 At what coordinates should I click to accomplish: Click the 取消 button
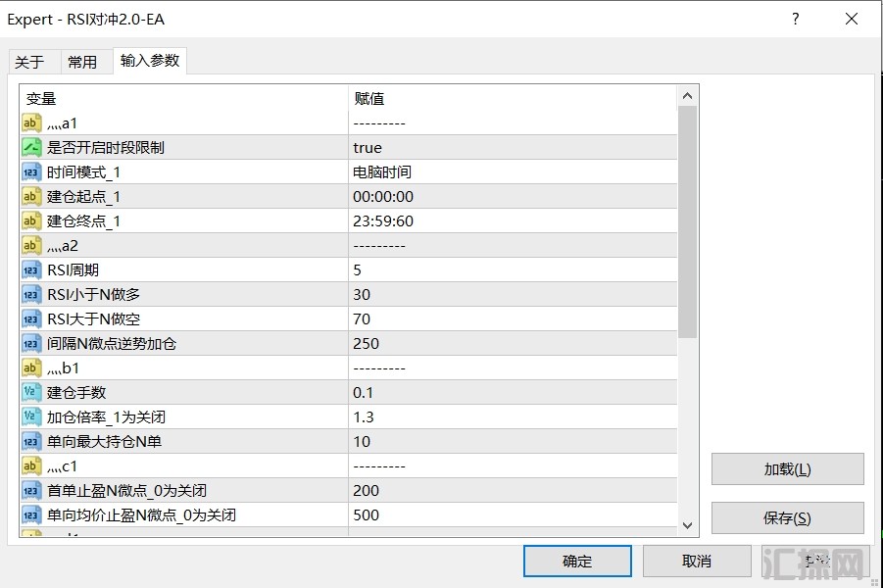click(x=697, y=561)
